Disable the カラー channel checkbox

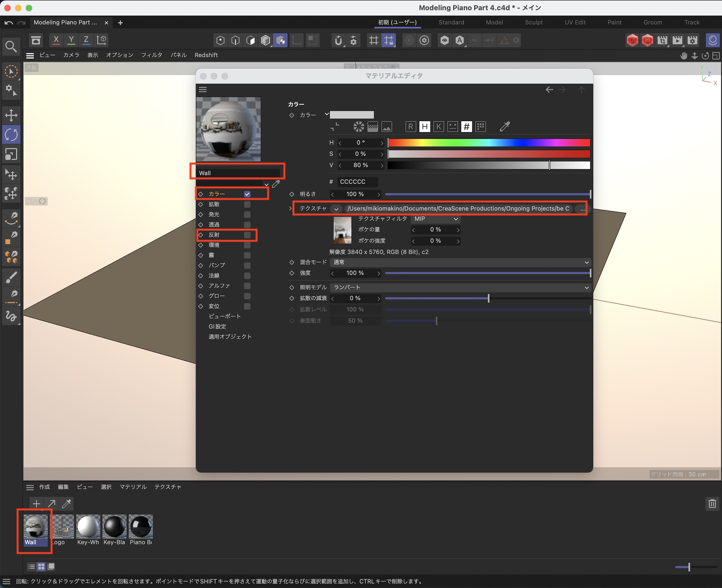(x=247, y=194)
